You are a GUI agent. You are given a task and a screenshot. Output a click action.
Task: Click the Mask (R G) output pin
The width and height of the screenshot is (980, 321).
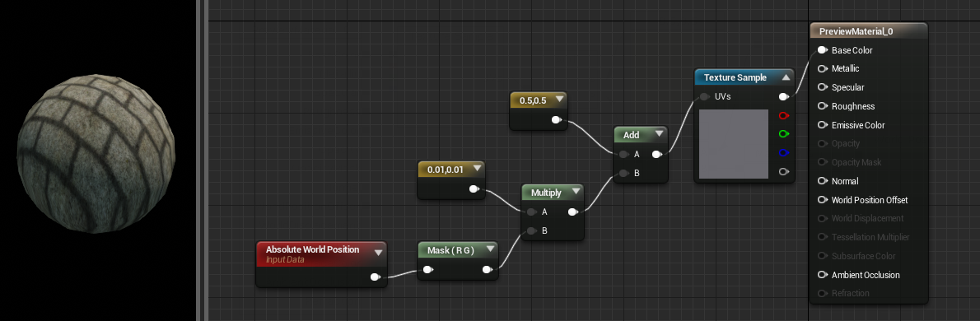pyautogui.click(x=487, y=270)
